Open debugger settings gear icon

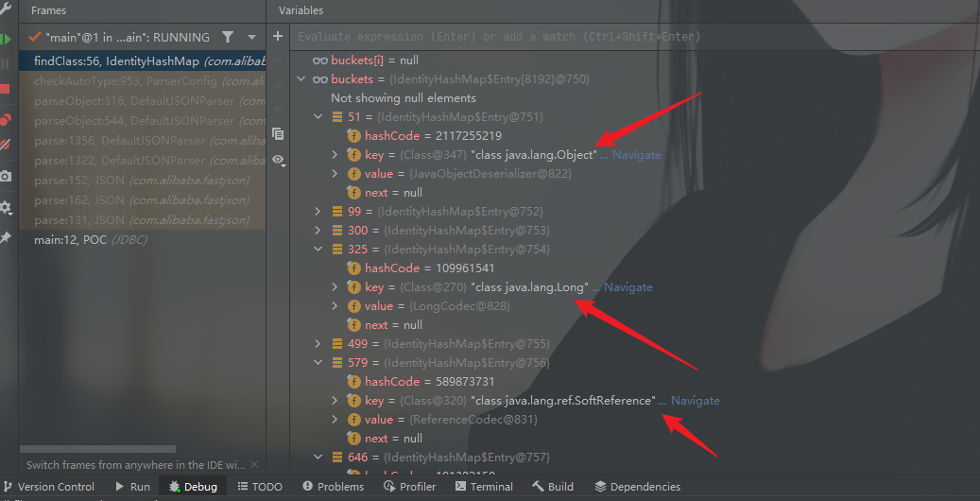click(5, 207)
